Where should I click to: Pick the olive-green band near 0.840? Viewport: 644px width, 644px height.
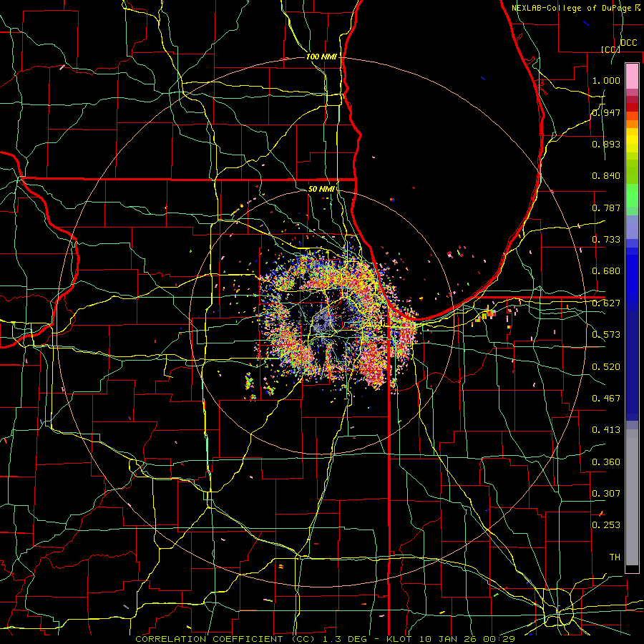(632, 172)
